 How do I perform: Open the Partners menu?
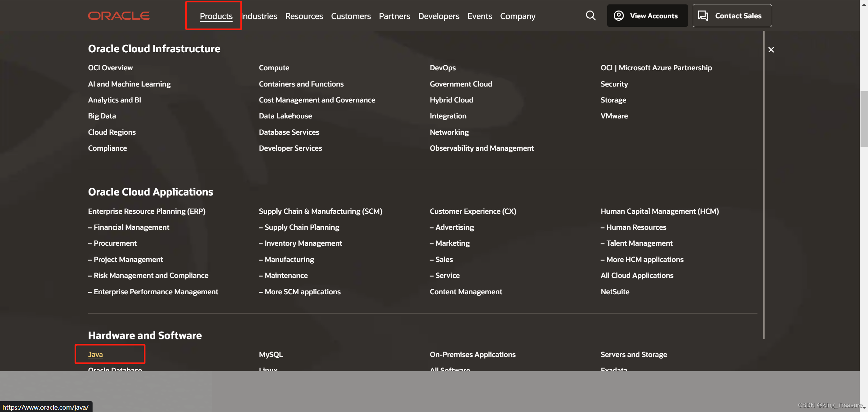point(394,16)
